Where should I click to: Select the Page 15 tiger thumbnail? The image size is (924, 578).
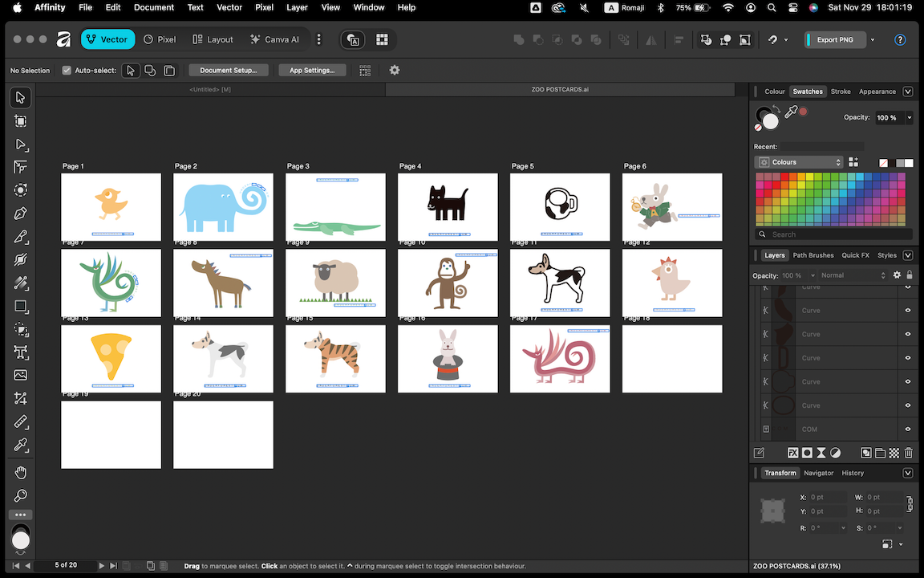(335, 358)
